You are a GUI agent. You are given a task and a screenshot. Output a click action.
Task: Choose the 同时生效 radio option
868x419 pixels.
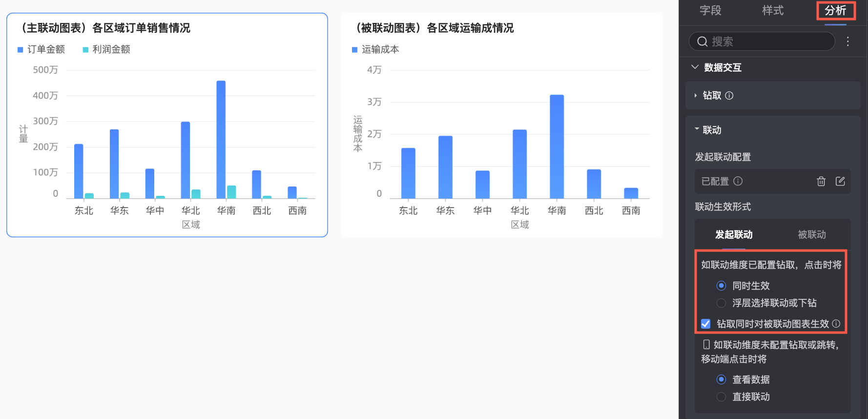click(x=721, y=286)
